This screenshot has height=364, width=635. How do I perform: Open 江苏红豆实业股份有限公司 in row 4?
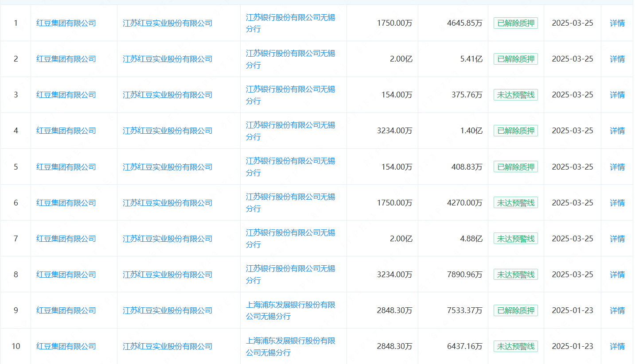(168, 131)
